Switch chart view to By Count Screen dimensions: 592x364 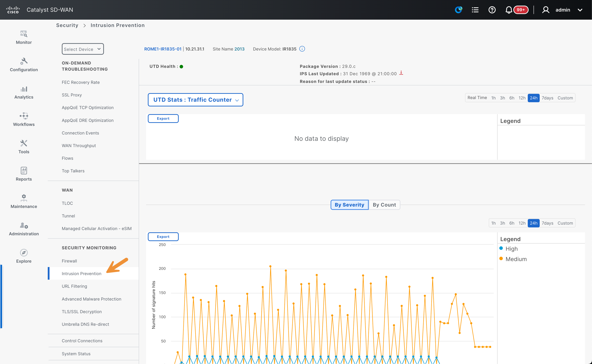click(384, 205)
